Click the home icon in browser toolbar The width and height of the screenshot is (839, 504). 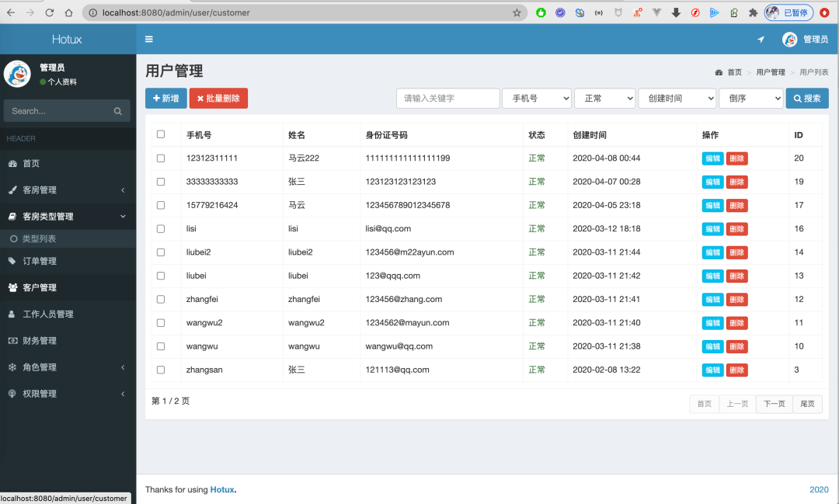[69, 12]
